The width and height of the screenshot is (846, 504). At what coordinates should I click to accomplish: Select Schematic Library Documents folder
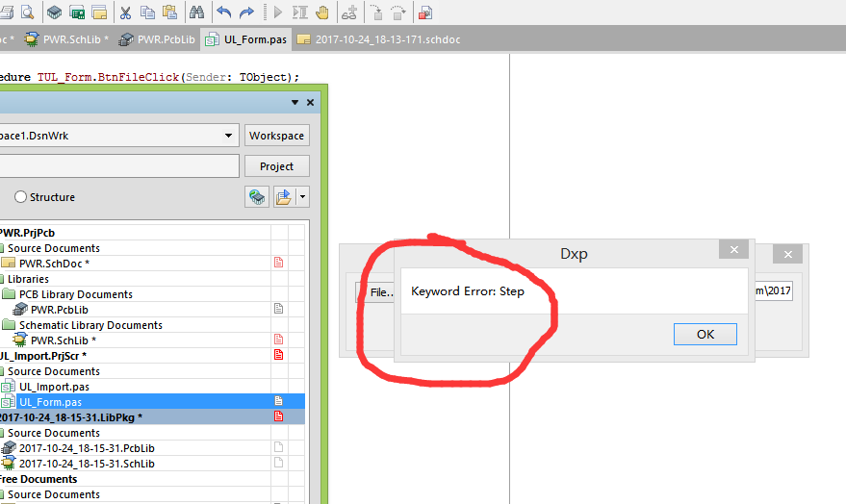point(90,325)
